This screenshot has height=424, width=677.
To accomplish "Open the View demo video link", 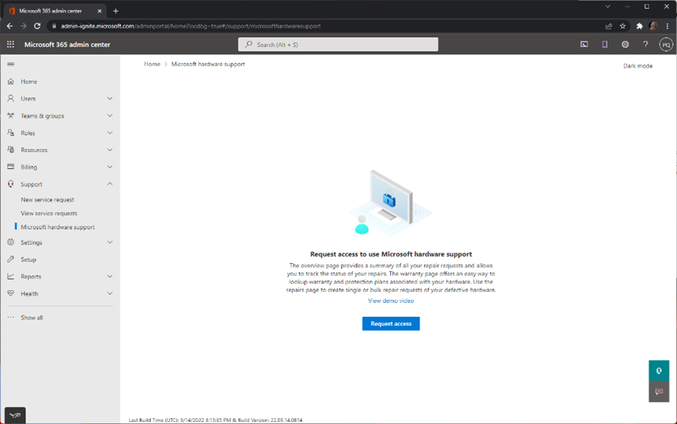I will coord(391,301).
